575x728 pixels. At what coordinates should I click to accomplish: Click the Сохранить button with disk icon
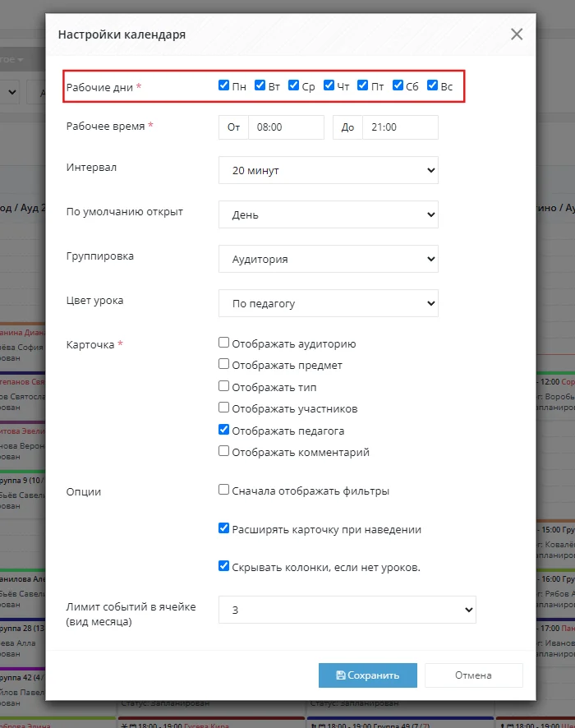[x=367, y=675]
